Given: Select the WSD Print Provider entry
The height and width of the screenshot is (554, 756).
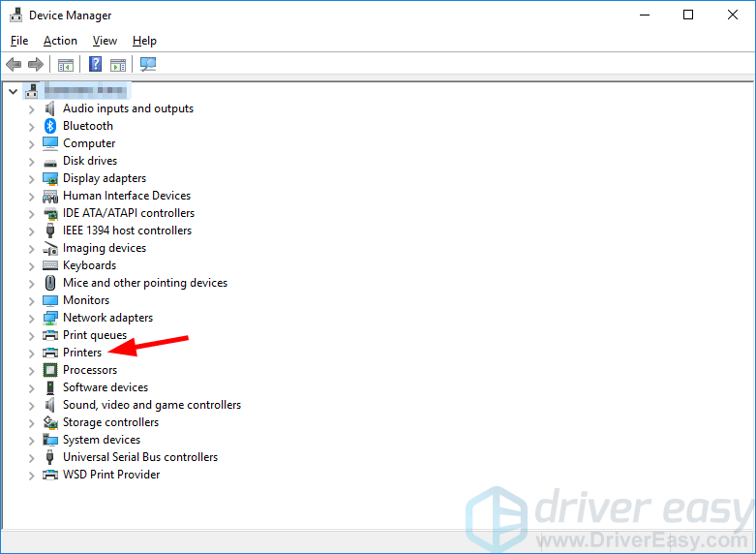Looking at the screenshot, I should (111, 475).
